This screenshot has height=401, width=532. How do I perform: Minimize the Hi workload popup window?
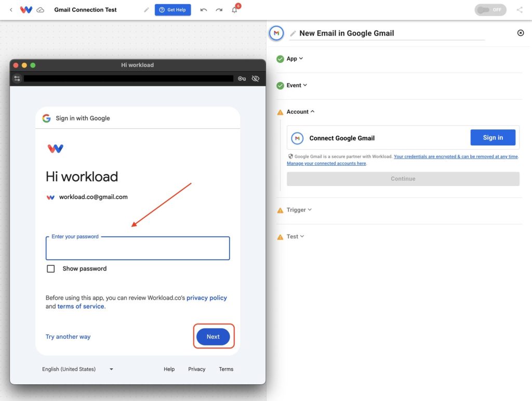pyautogui.click(x=24, y=65)
